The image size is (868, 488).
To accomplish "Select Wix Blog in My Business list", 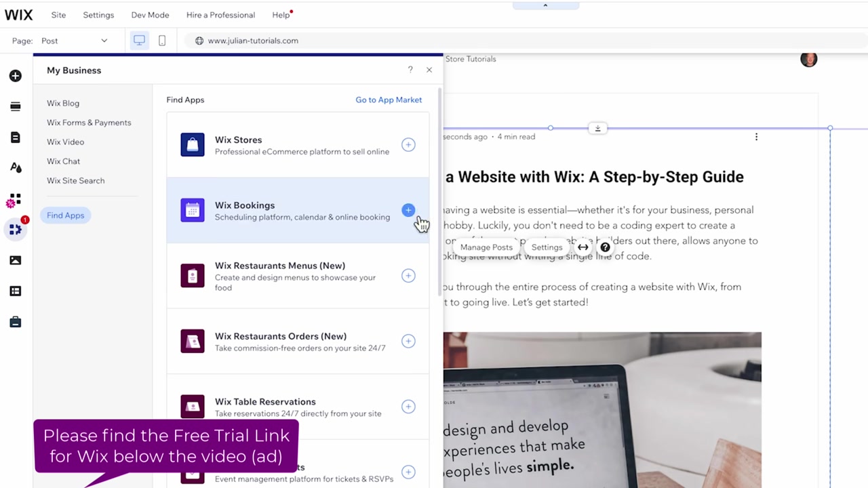I will (63, 103).
